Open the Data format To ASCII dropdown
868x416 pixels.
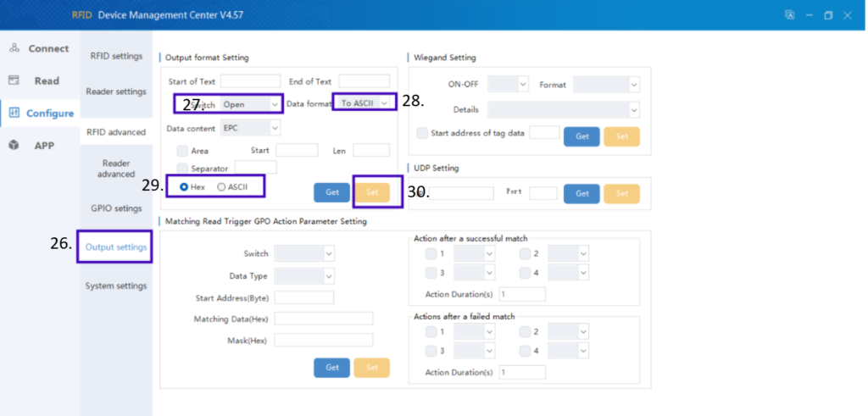point(364,103)
